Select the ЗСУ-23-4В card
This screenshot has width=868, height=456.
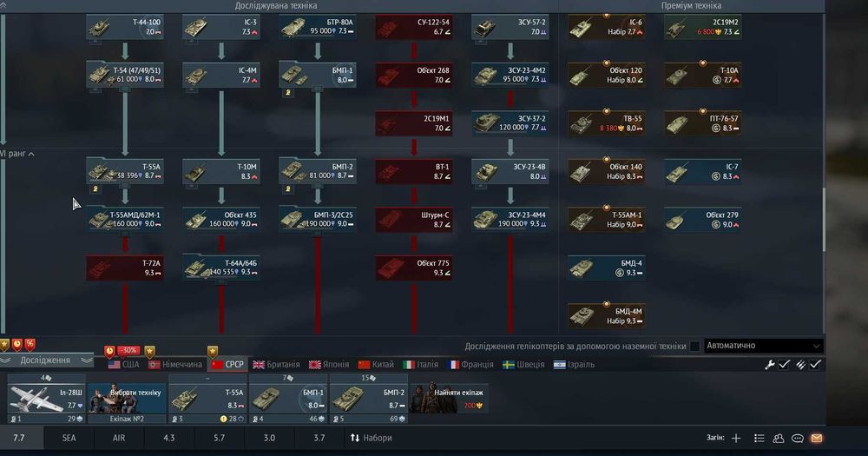tap(510, 171)
